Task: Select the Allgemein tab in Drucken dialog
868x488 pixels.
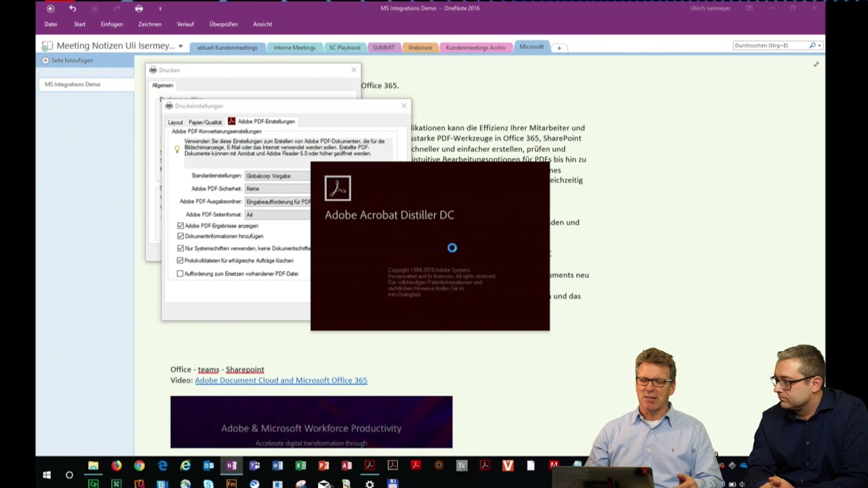Action: tap(163, 85)
